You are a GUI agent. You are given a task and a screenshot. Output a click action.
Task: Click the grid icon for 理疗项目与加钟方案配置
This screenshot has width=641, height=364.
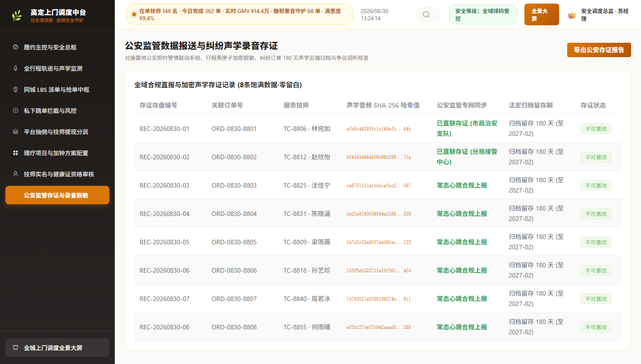[x=15, y=153]
